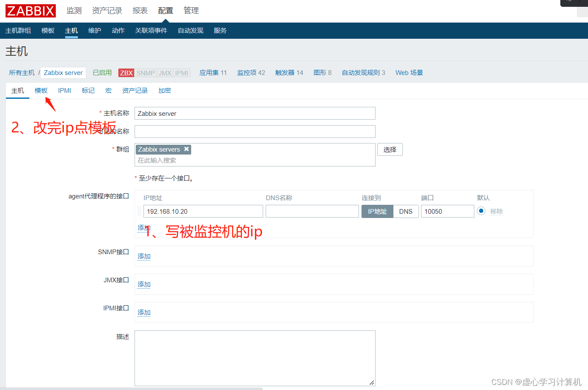This screenshot has height=390, width=588.
Task: Click the green ZBX availability icon
Action: (126, 73)
